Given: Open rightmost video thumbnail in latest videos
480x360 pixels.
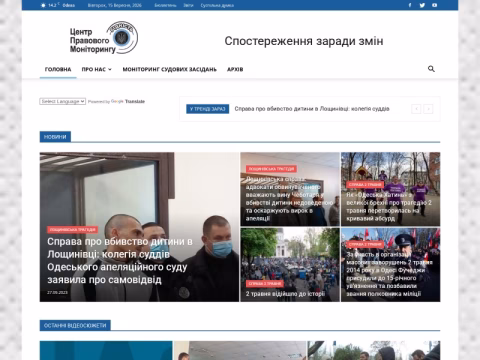Looking at the screenshot, I should [x=374, y=350].
